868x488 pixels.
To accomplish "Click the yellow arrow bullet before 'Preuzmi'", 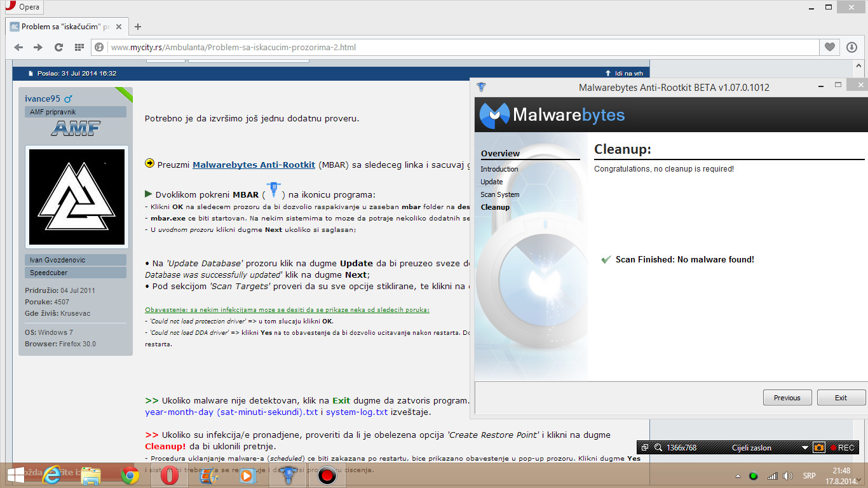I will [150, 163].
